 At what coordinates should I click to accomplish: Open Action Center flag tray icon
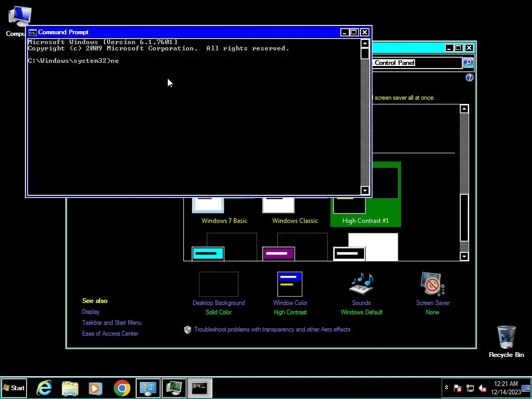[458, 388]
